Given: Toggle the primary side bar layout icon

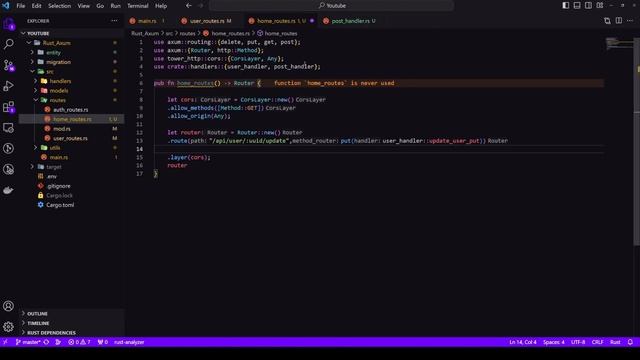Looking at the screenshot, I should click(x=566, y=6).
